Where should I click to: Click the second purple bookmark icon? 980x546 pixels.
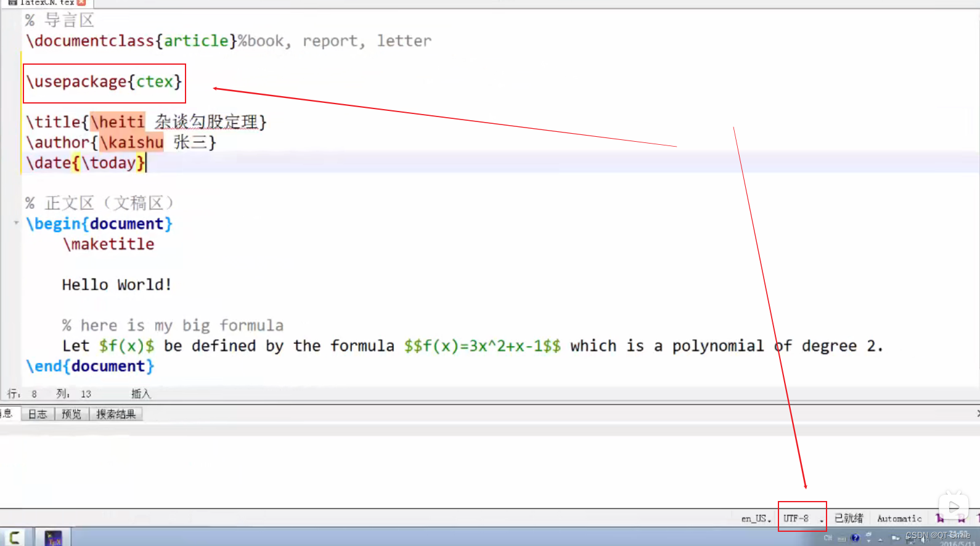[x=961, y=518]
